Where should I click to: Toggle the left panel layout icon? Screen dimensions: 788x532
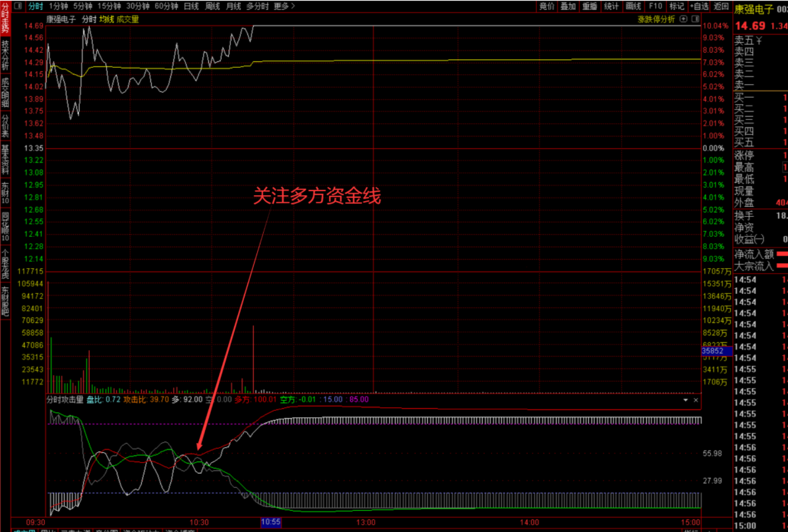[18, 6]
